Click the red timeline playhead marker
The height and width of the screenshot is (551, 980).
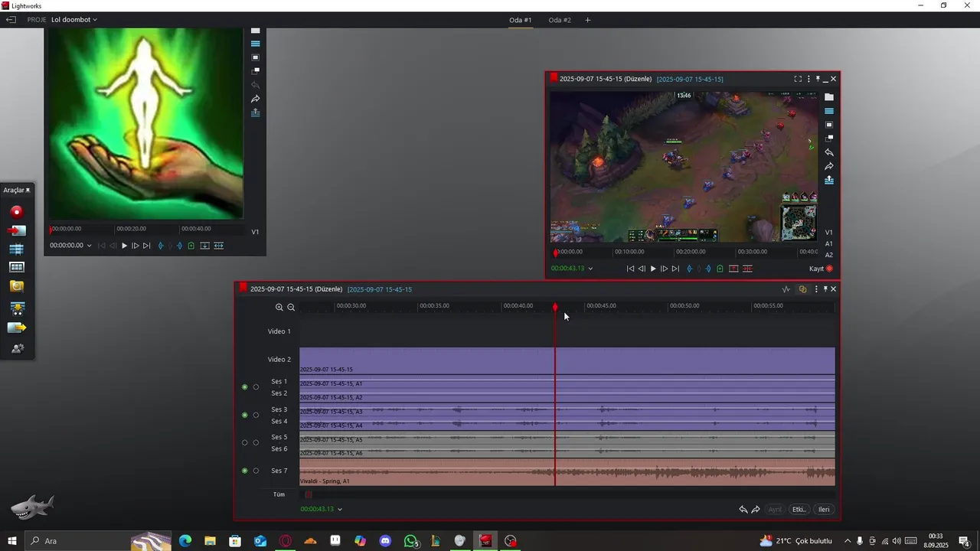click(x=555, y=307)
